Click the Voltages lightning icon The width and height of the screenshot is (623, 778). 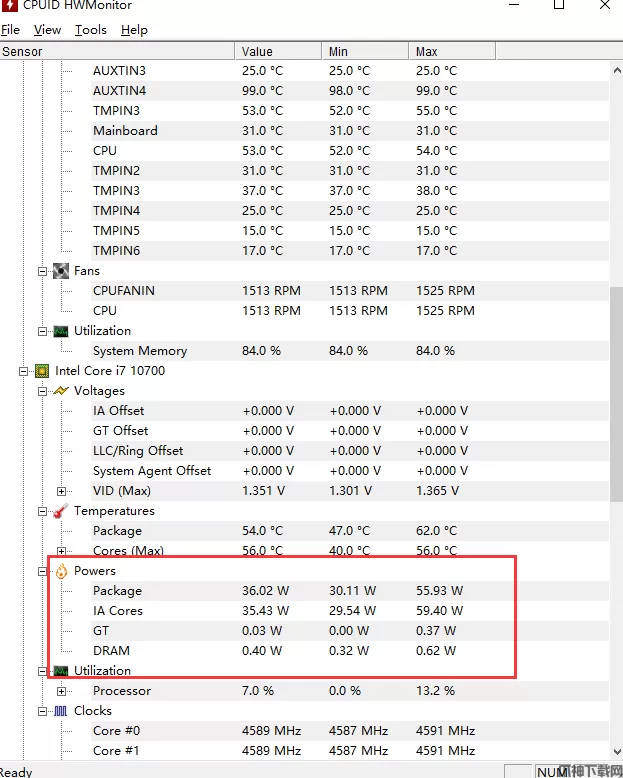(x=60, y=391)
